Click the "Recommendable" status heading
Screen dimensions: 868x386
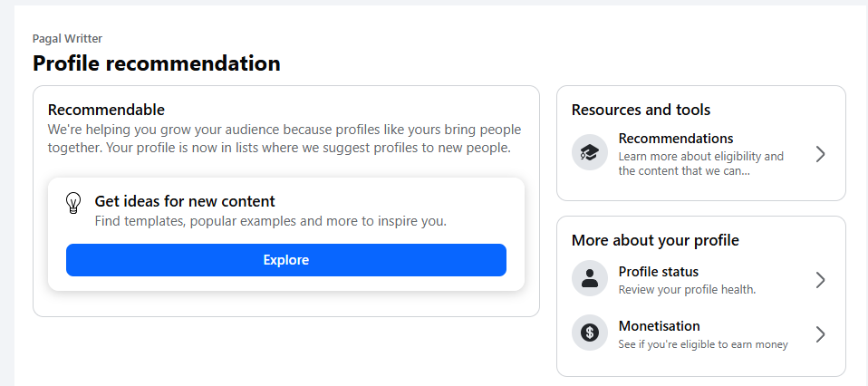pos(106,110)
